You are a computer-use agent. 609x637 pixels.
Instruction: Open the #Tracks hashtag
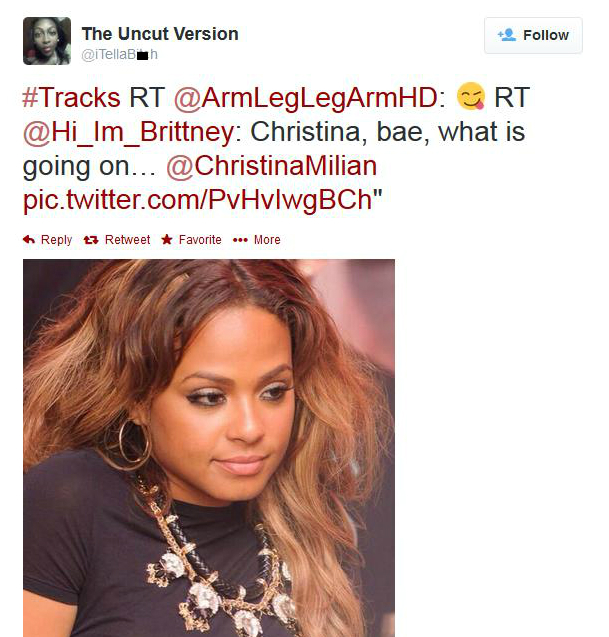click(72, 98)
